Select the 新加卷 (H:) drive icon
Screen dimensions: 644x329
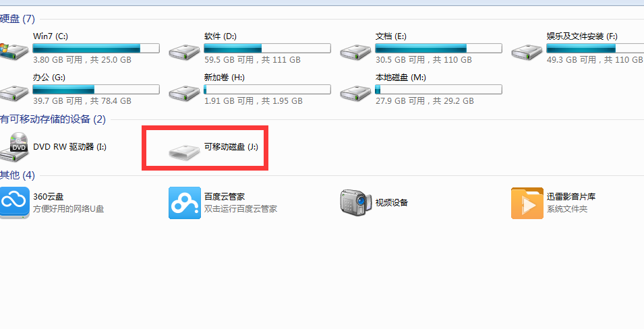(x=184, y=92)
